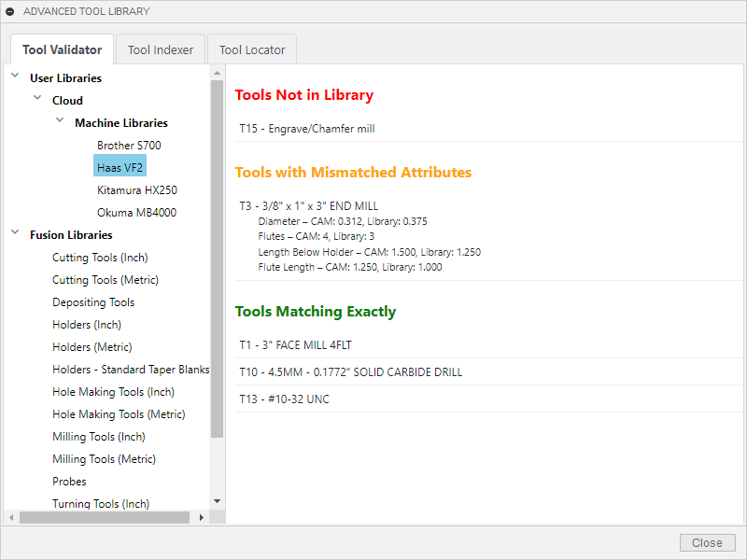Screen dimensions: 747x560
Task: Select the Tool Validator tab
Action: [63, 49]
